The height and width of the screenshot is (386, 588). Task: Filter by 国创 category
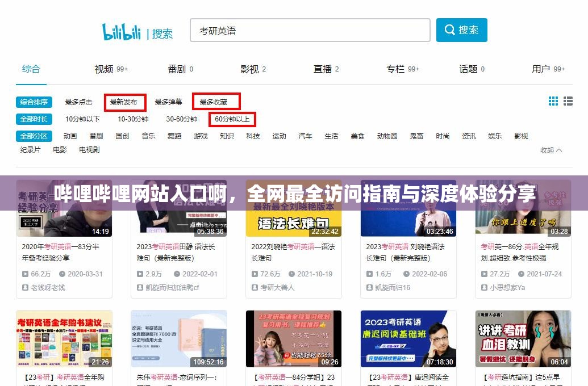tap(122, 136)
